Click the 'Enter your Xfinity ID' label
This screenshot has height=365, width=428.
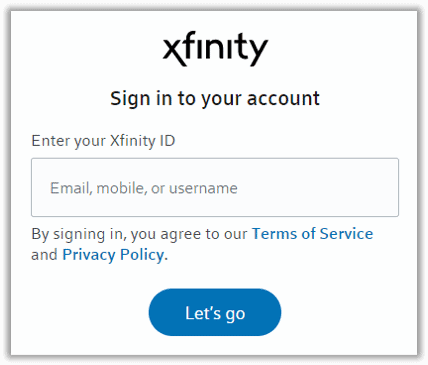[103, 141]
